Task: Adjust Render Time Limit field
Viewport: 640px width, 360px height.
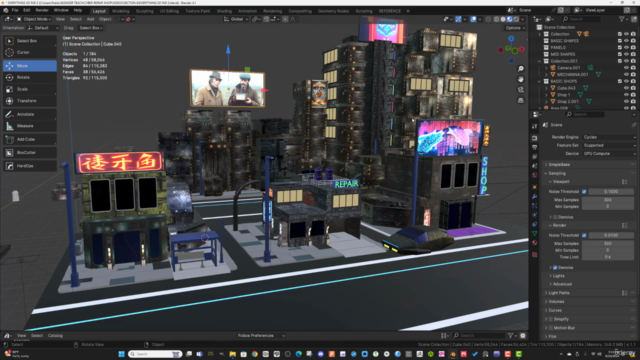Action: [x=608, y=257]
